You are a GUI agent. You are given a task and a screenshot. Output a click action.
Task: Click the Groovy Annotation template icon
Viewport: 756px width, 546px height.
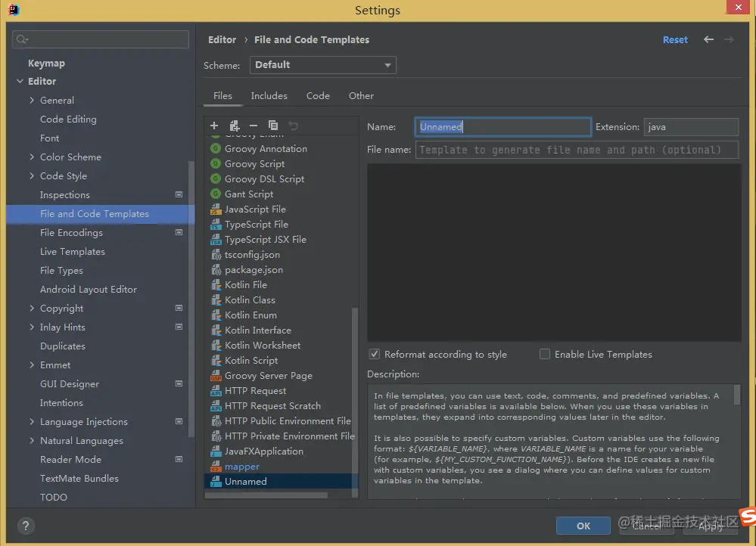click(x=216, y=148)
